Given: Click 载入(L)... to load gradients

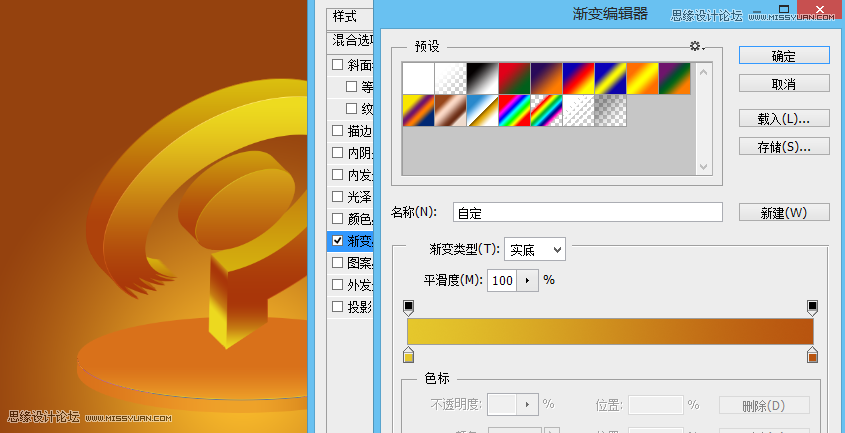Looking at the screenshot, I should 784,118.
